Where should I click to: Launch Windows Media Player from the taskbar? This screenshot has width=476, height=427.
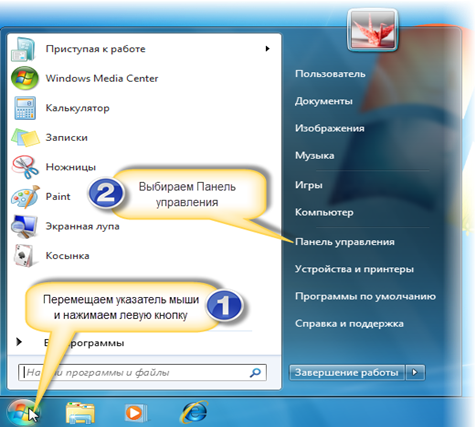[x=136, y=413]
